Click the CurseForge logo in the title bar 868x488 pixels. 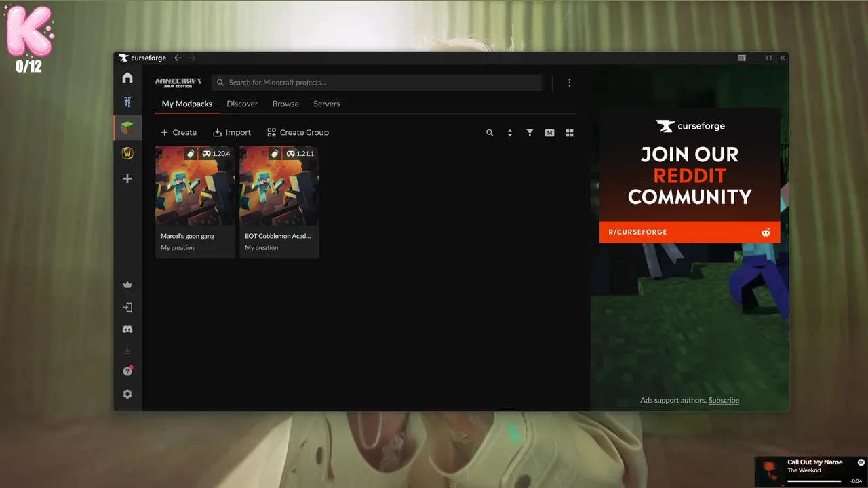[142, 58]
